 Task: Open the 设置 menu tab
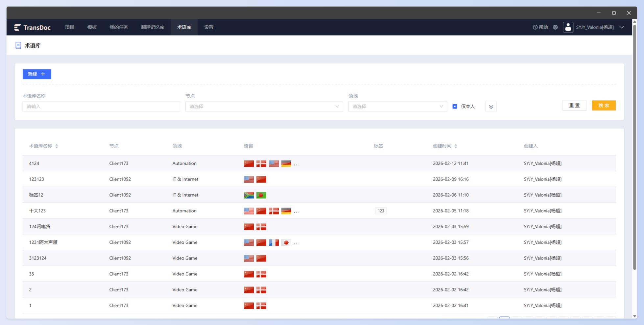pyautogui.click(x=209, y=27)
